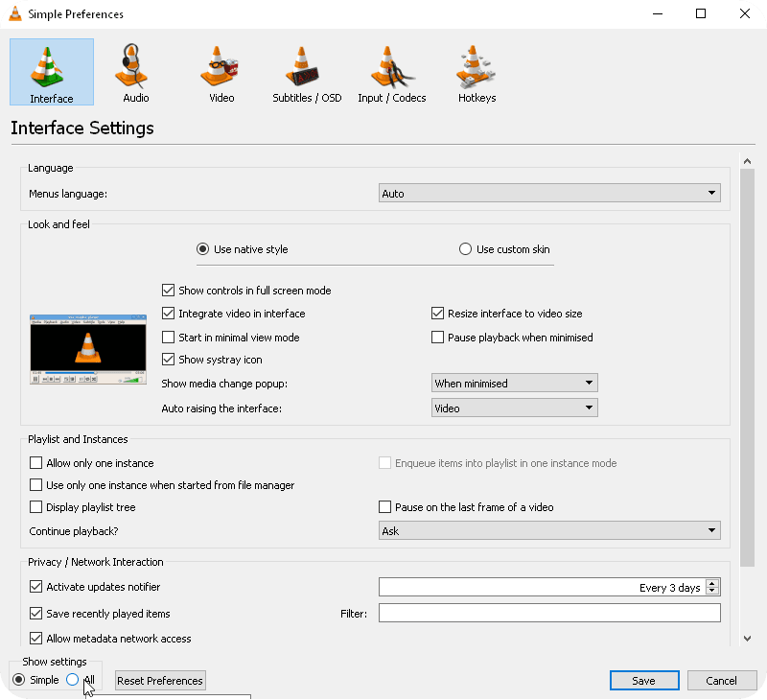Click the Cancel button

tap(722, 681)
